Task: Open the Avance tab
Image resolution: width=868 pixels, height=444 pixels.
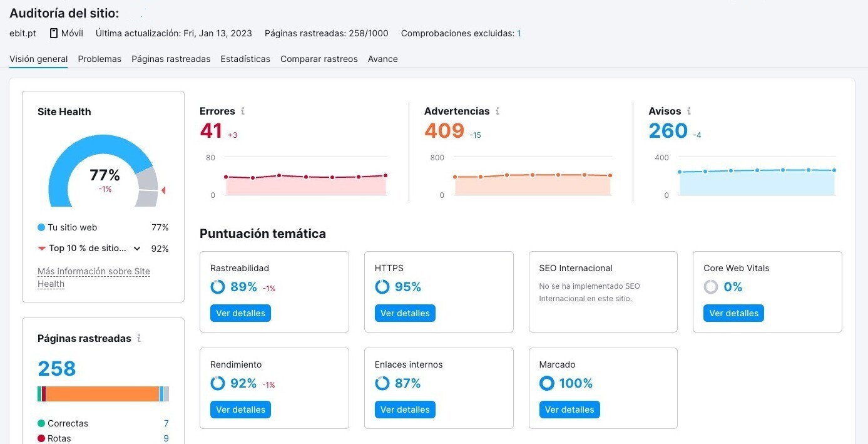Action: pyautogui.click(x=382, y=59)
